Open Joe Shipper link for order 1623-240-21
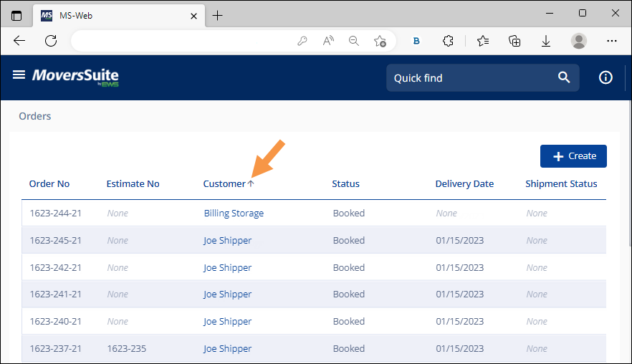632x364 pixels. click(227, 321)
